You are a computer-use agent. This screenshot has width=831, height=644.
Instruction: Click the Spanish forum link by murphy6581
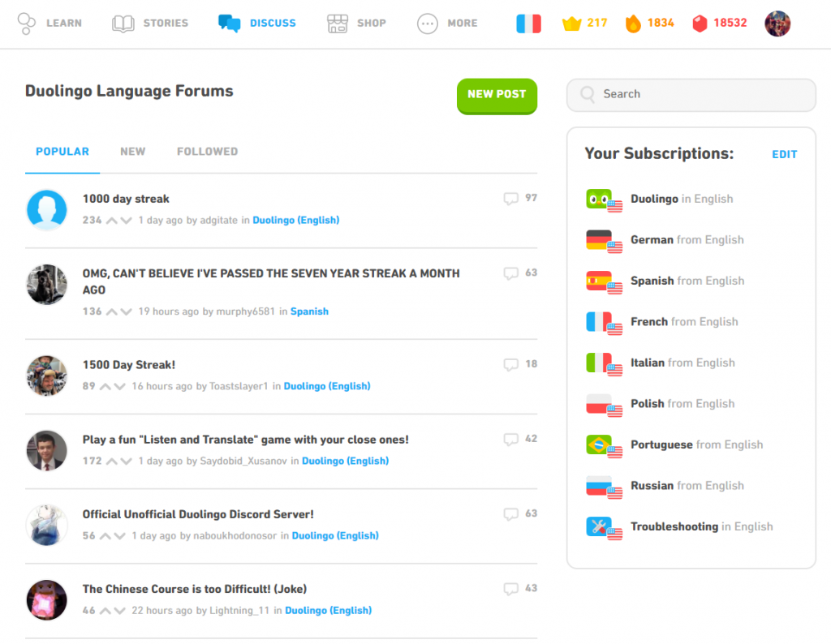309,311
